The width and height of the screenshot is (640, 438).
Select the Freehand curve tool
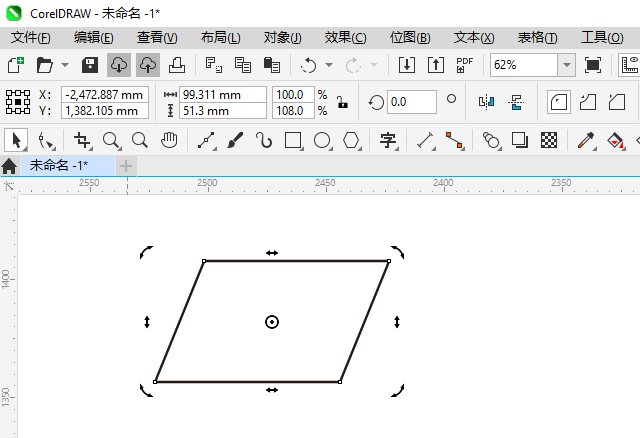(x=206, y=140)
